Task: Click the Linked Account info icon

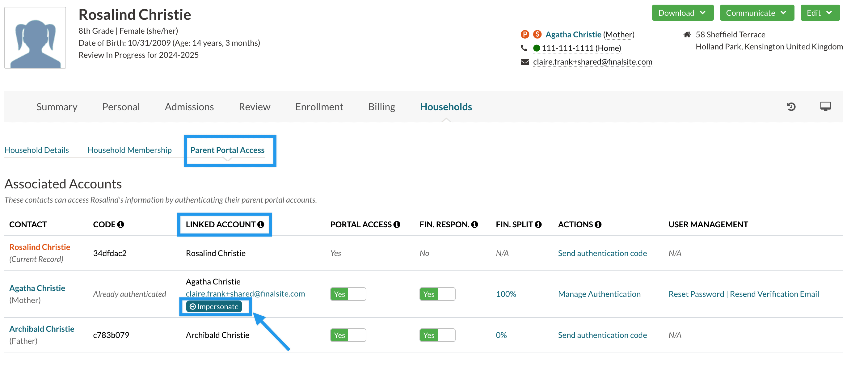Action: (x=261, y=224)
